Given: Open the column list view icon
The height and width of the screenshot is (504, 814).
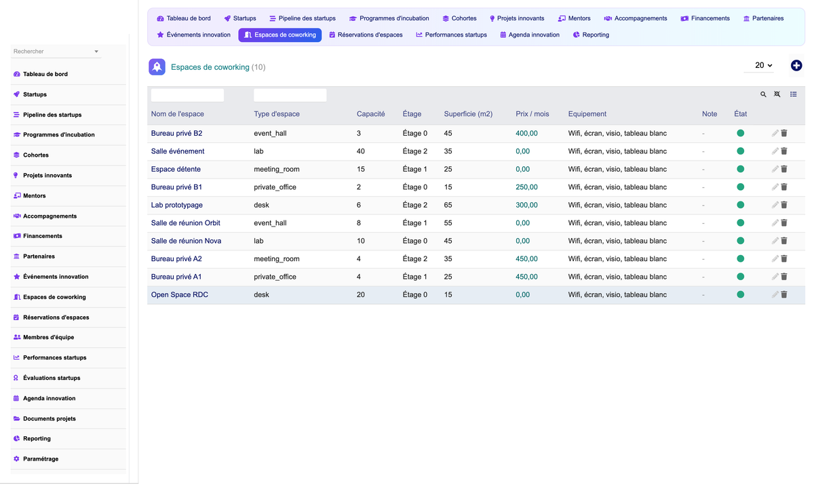Looking at the screenshot, I should (793, 94).
